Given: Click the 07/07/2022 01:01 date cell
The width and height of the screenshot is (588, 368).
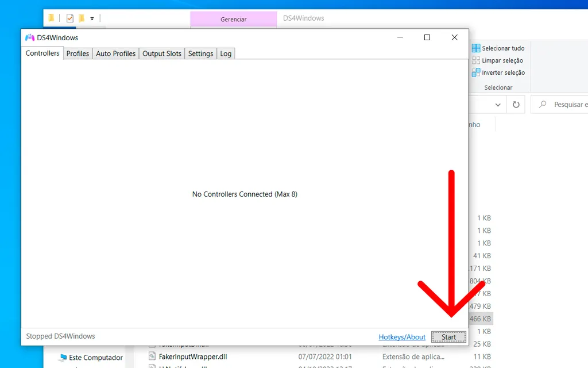Looking at the screenshot, I should [x=325, y=356].
